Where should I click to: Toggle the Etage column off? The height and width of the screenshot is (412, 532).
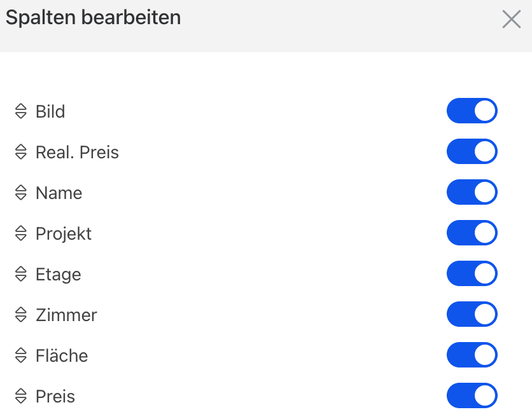pyautogui.click(x=472, y=273)
